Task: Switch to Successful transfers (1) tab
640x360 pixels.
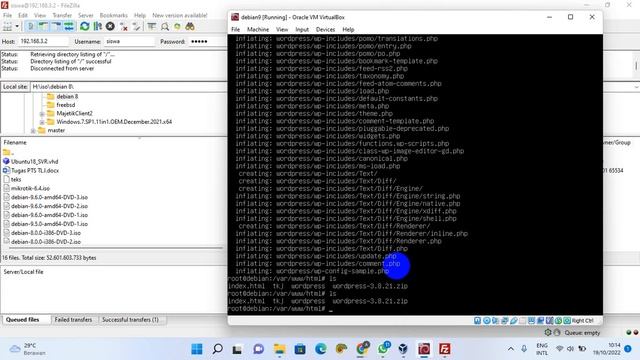Action: [130, 320]
